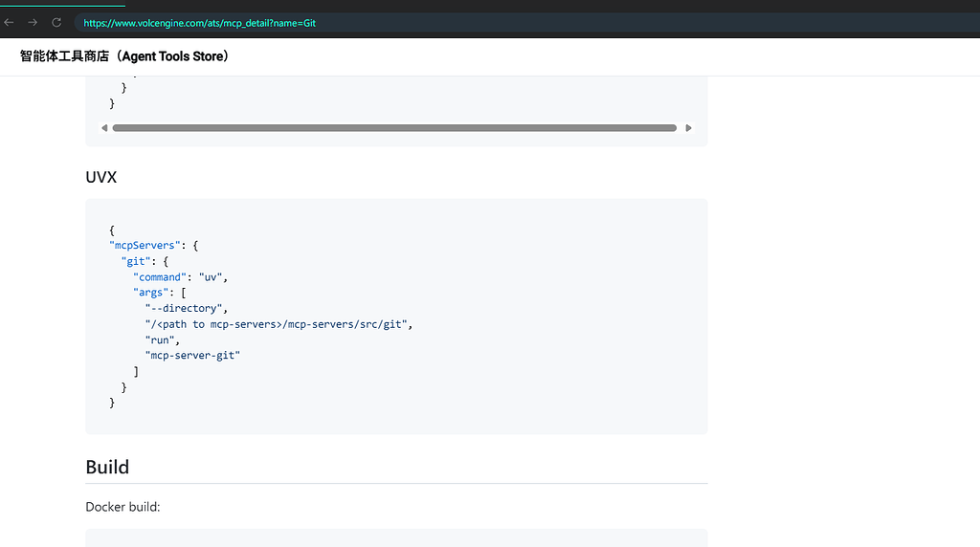Go back with the browser back arrow
Screen dimensions: 980x547
pos(9,23)
